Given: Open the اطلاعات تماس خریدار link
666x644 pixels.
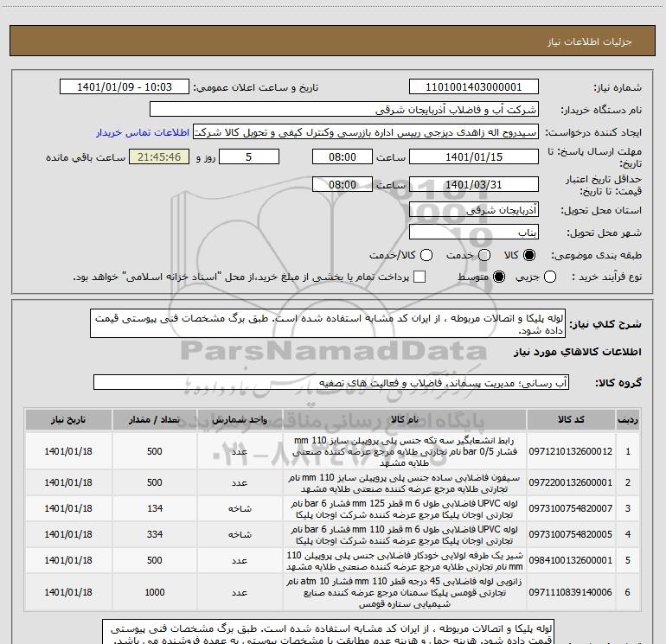Looking at the screenshot, I should 143,132.
